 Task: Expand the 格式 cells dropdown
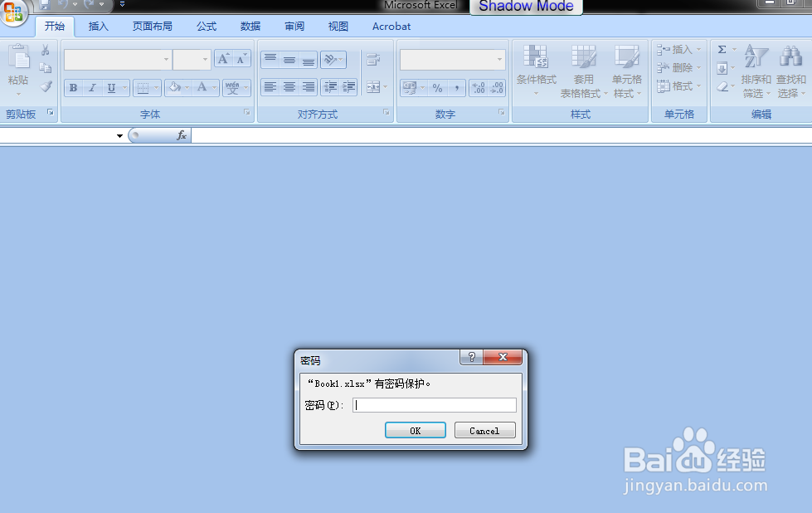tap(699, 86)
